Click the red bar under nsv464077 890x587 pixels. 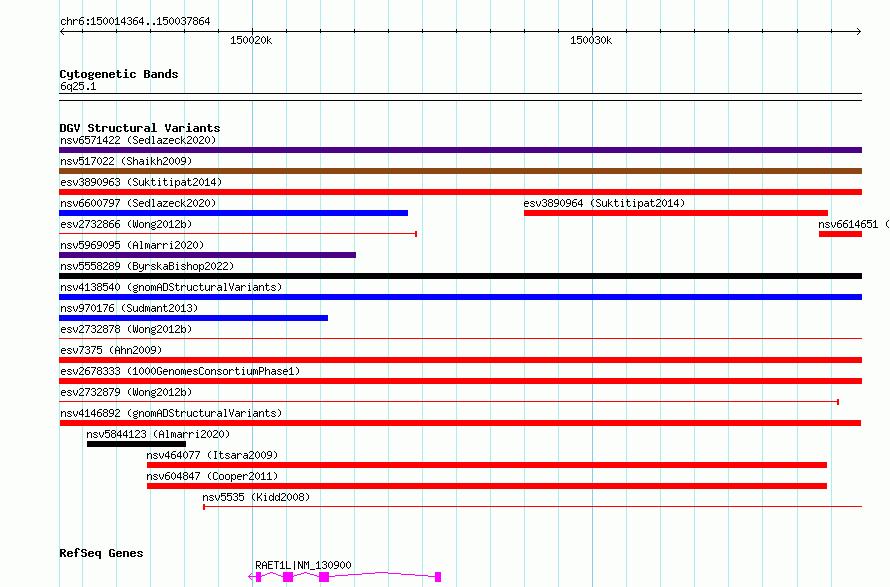click(x=487, y=465)
